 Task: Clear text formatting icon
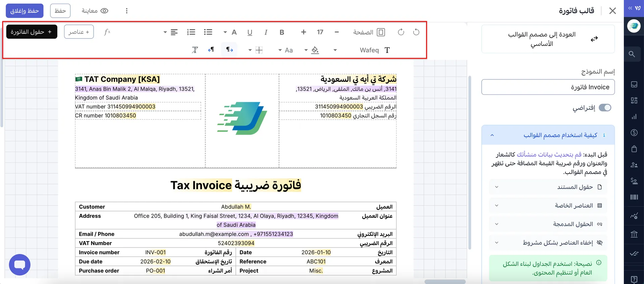[195, 50]
